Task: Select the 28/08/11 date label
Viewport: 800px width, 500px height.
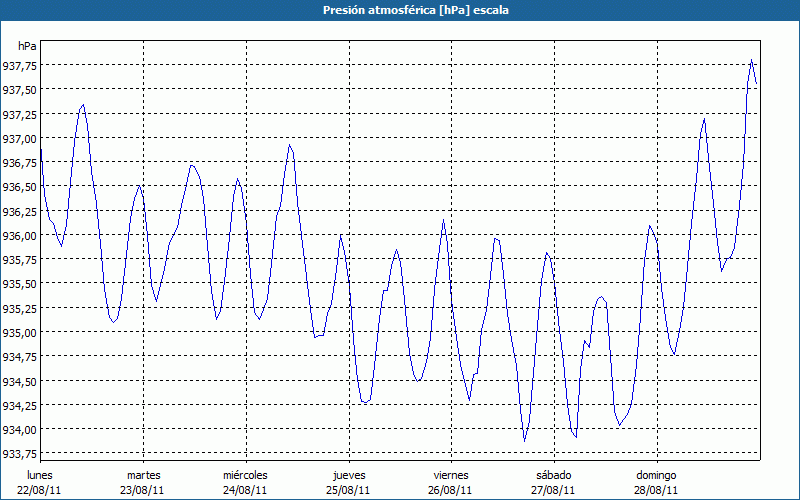Action: point(656,490)
